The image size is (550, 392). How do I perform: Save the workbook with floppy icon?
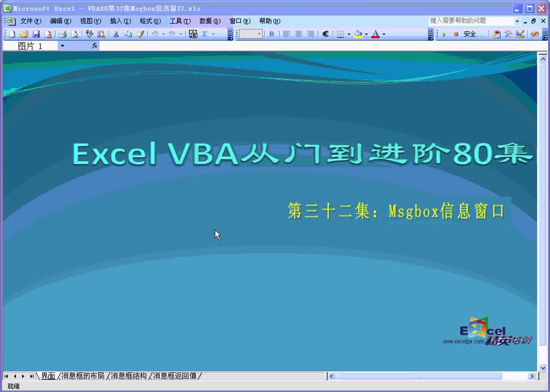click(36, 34)
